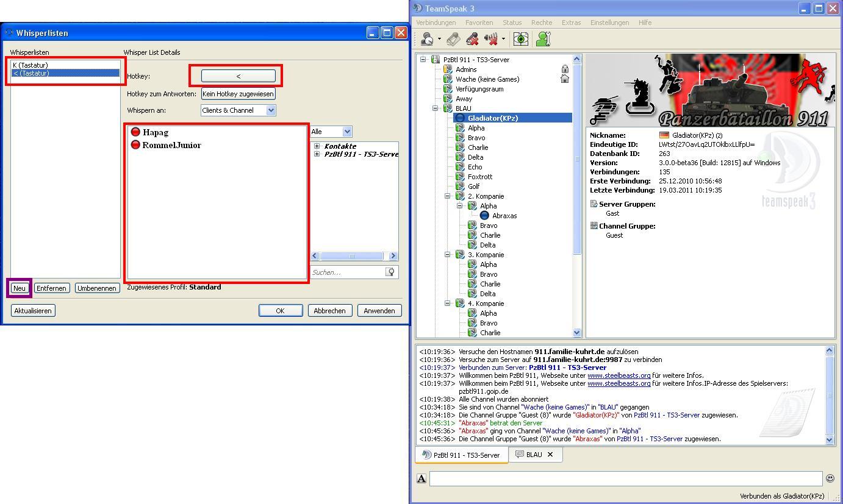This screenshot has height=504, width=843.
Task: Open contacts manager green user icon
Action: point(543,40)
